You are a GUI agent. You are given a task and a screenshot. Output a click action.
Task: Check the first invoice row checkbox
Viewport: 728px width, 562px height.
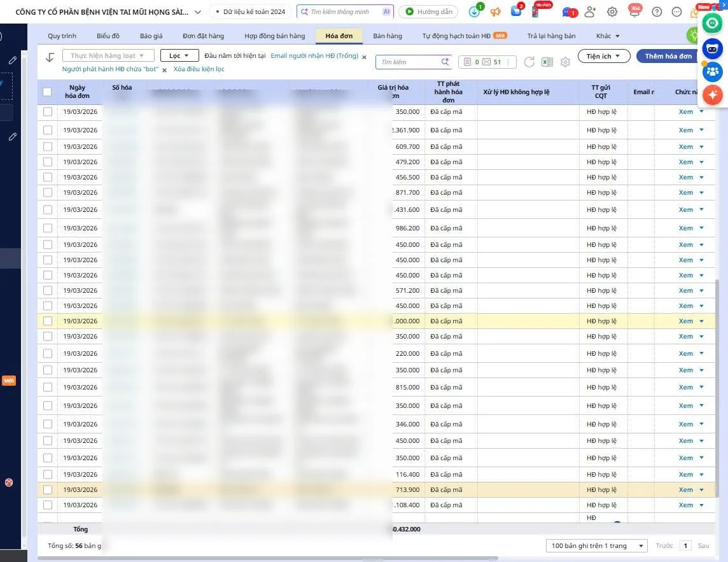click(x=47, y=111)
